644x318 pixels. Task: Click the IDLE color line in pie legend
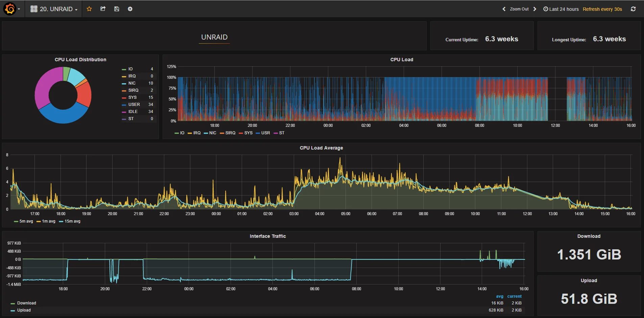tap(124, 112)
